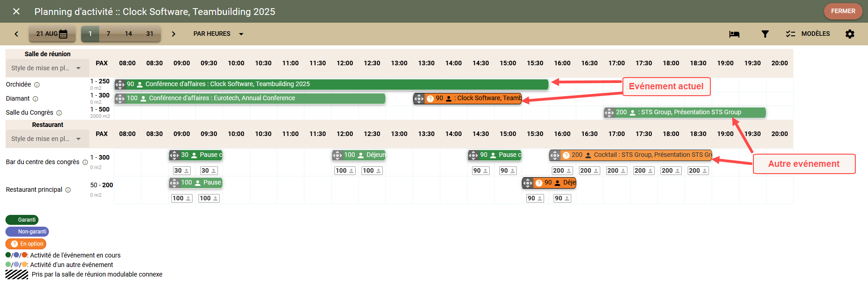868x306 pixels.
Task: Open the PAR HEURES dropdown
Action: [218, 34]
